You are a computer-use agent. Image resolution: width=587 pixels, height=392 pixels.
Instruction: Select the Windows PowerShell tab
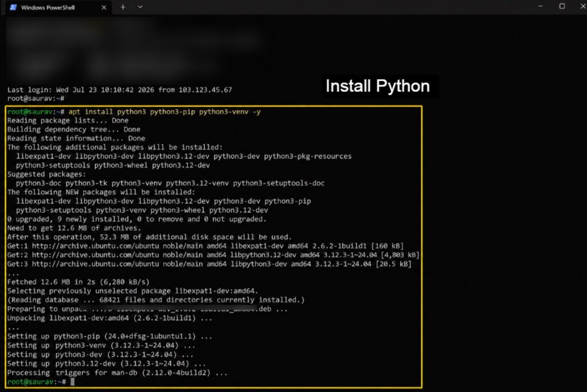tap(58, 7)
